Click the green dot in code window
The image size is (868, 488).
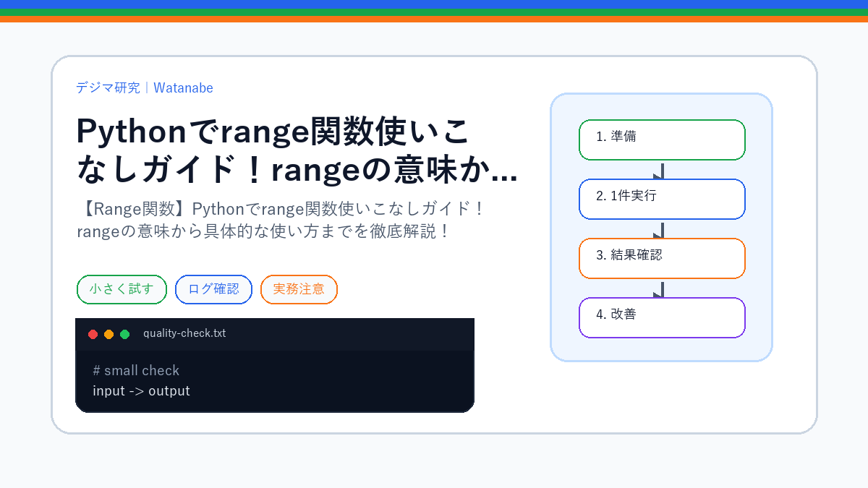point(124,334)
